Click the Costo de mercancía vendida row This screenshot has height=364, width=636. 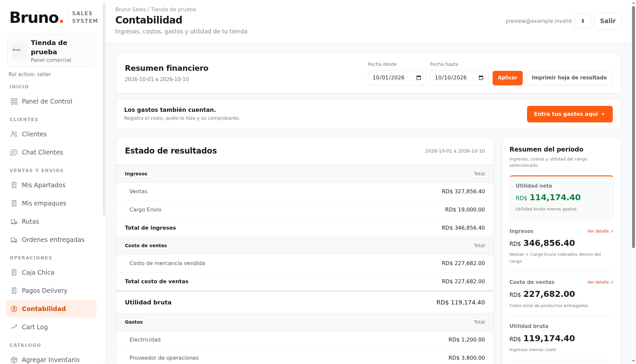(305, 263)
